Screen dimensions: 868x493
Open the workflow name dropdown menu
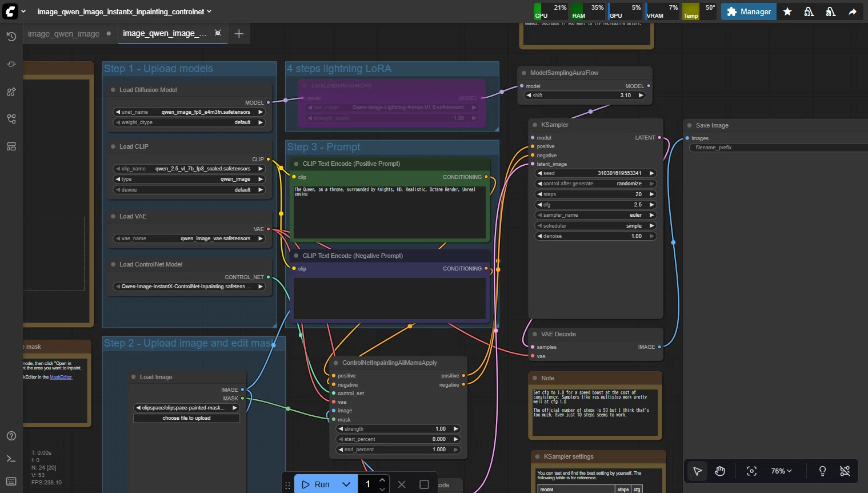[125, 11]
